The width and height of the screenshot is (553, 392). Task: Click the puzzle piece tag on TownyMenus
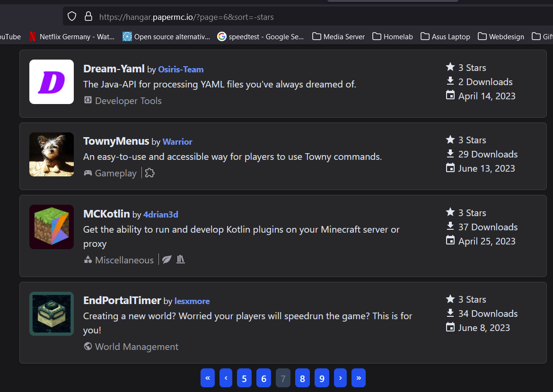149,174
